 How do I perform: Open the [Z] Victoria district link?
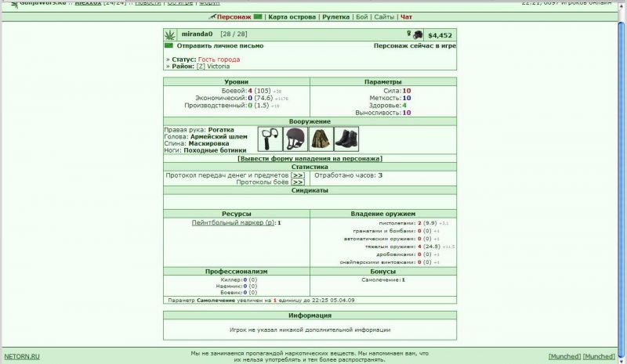pyautogui.click(x=212, y=67)
